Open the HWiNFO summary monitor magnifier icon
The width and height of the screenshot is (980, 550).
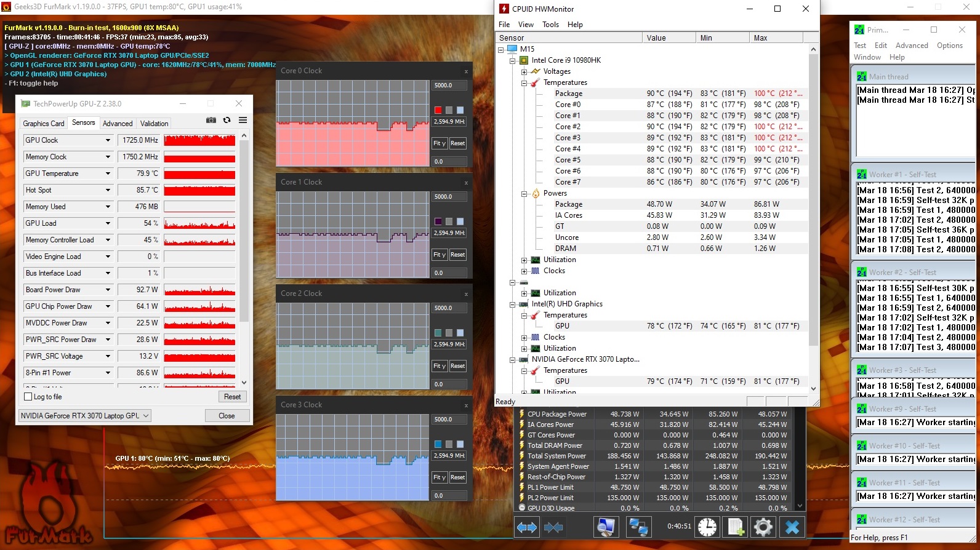point(606,527)
